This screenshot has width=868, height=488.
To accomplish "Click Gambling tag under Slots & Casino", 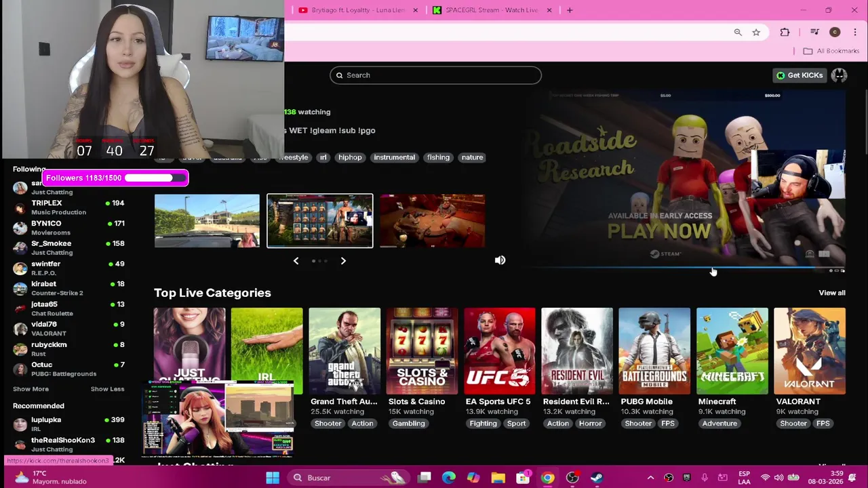I will point(408,424).
